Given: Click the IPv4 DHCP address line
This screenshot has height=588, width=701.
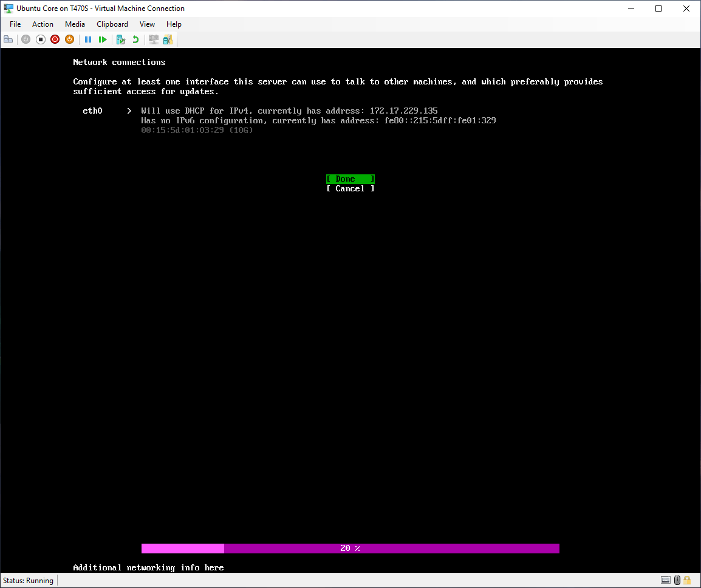Looking at the screenshot, I should (289, 111).
